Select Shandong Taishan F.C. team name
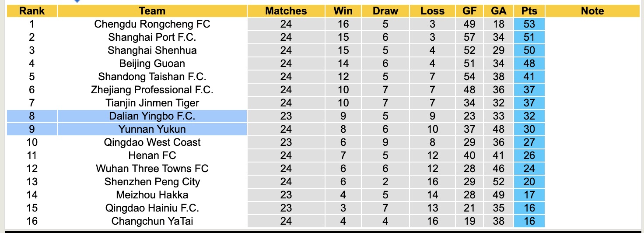The height and width of the screenshot is (233, 644). pos(152,77)
